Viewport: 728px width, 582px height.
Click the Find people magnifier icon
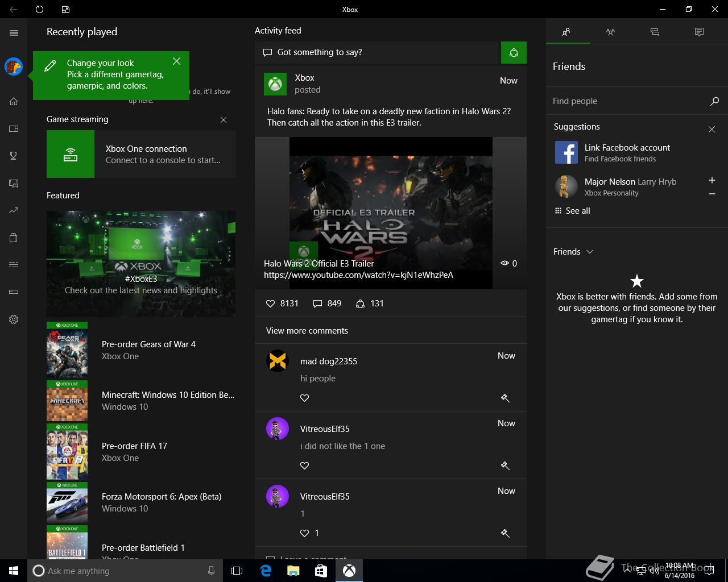[714, 101]
